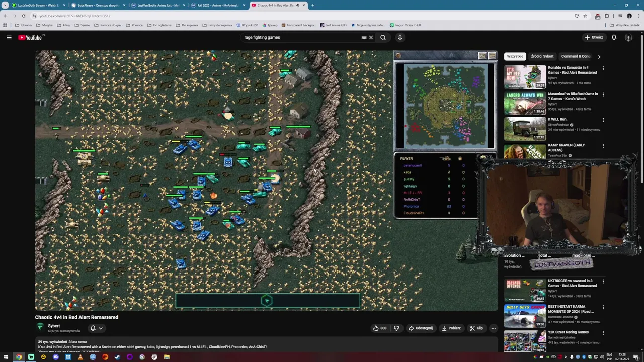Like the video (808 likes)
This screenshot has width=644, height=362.
pos(380,328)
